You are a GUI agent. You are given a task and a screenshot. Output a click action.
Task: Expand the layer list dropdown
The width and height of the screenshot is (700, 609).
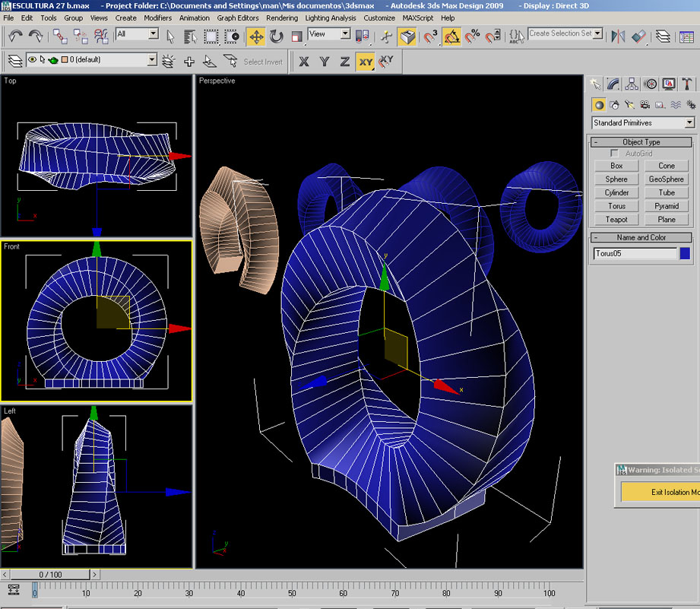coord(152,60)
